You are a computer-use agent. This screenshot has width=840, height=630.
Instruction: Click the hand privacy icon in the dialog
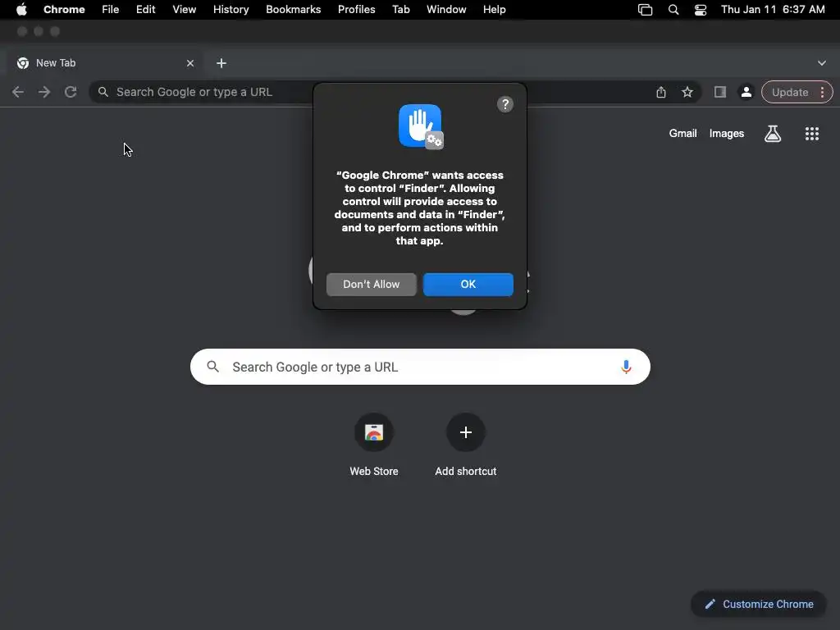point(421,126)
